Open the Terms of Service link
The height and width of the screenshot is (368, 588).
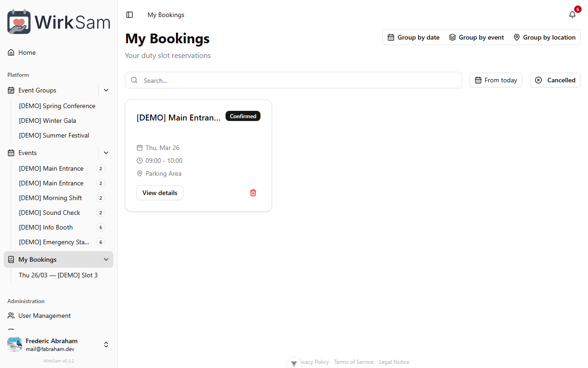click(x=354, y=362)
